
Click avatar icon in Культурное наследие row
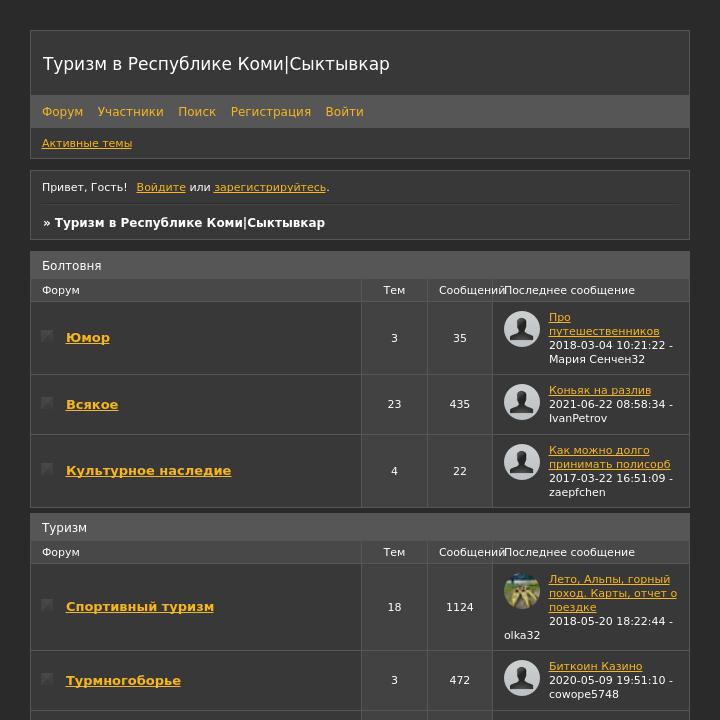(522, 461)
